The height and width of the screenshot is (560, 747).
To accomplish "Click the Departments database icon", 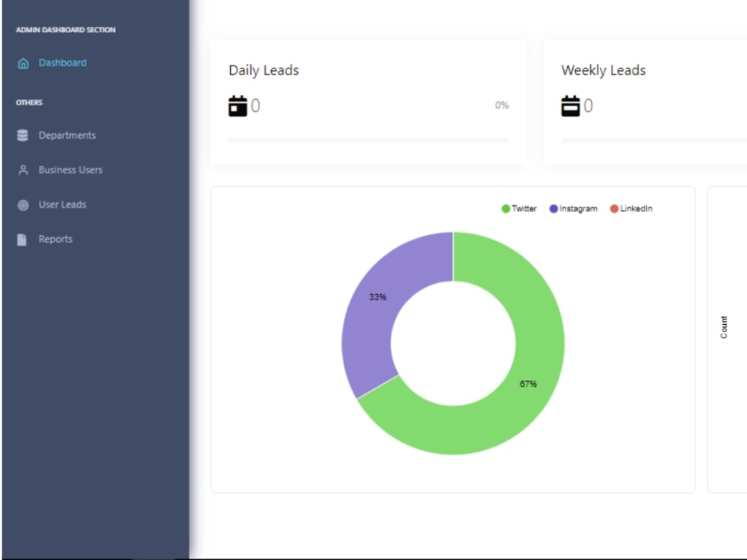I will [x=22, y=136].
